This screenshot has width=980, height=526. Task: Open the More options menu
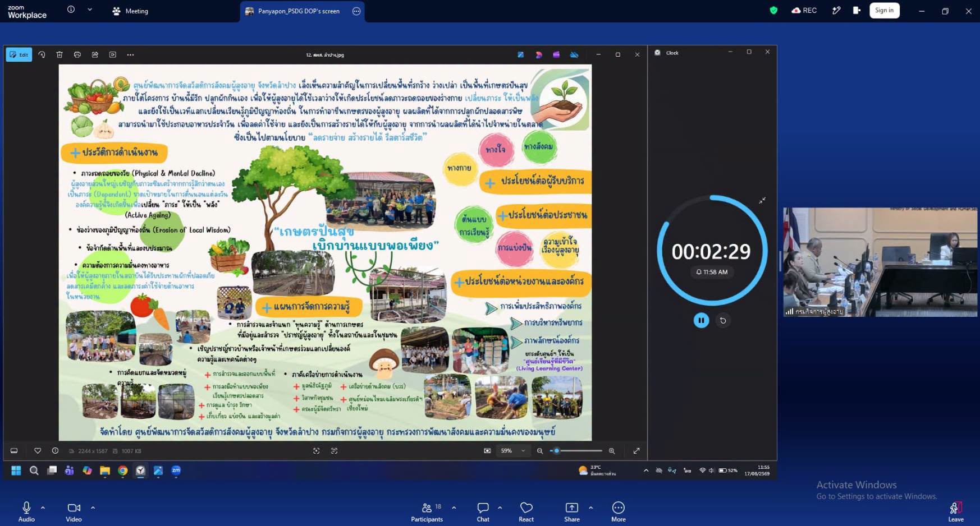click(x=618, y=511)
